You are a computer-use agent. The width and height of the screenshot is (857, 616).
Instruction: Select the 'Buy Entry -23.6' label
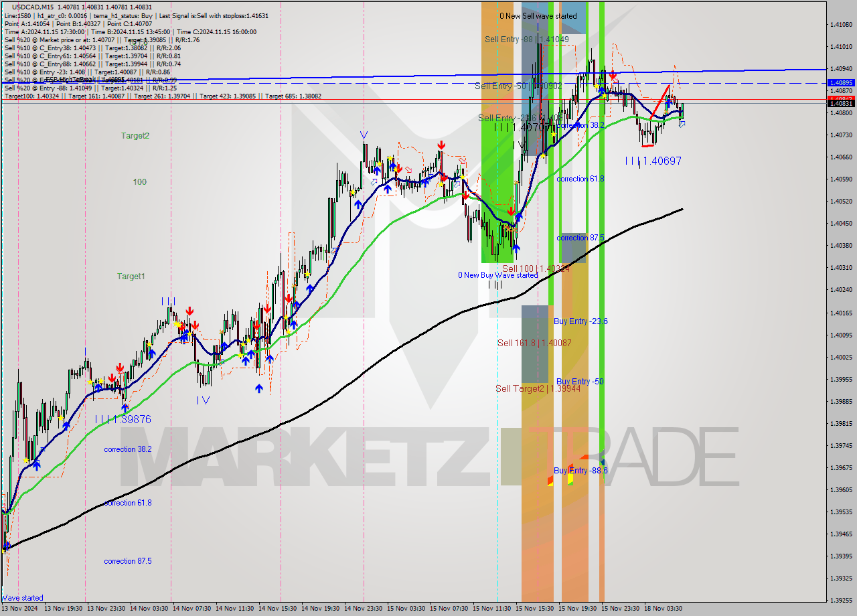pos(580,321)
